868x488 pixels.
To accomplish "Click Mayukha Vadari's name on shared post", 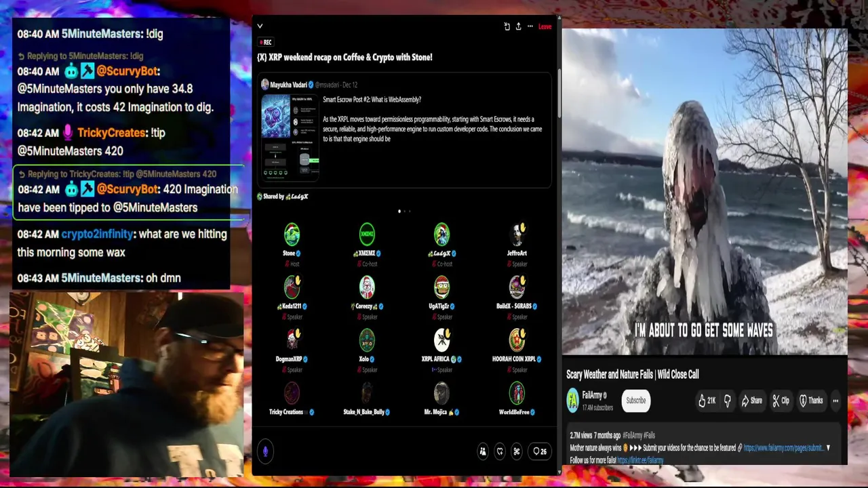I will click(x=288, y=85).
